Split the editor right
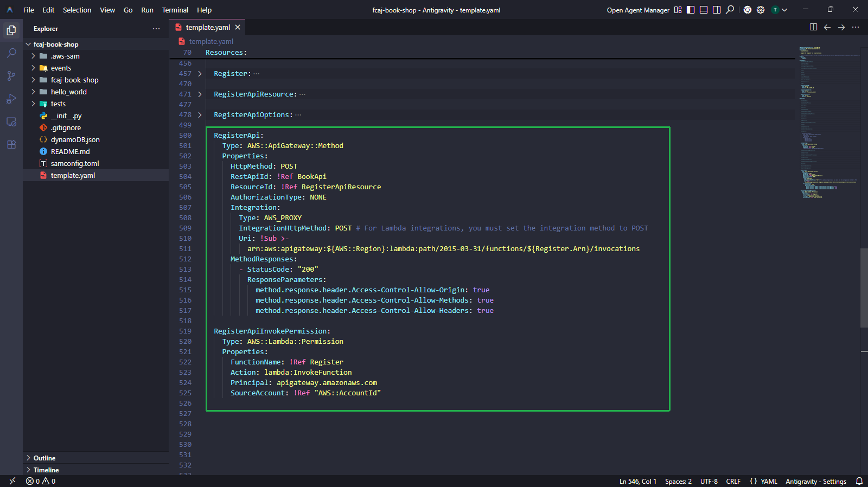 point(814,27)
